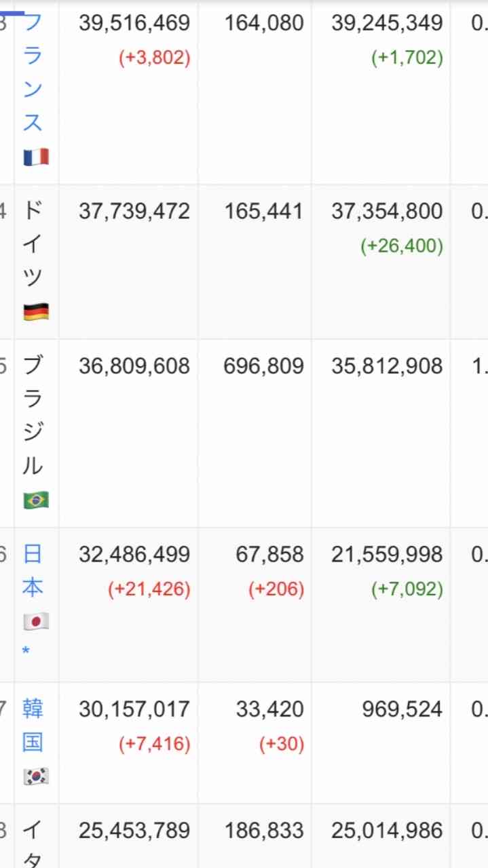Screen dimensions: 488x868
Task: Tap the South Korea flag icon
Action: 36,776
